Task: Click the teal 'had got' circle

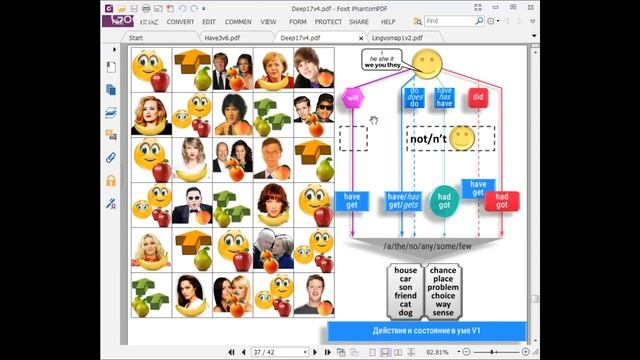Action: click(444, 201)
